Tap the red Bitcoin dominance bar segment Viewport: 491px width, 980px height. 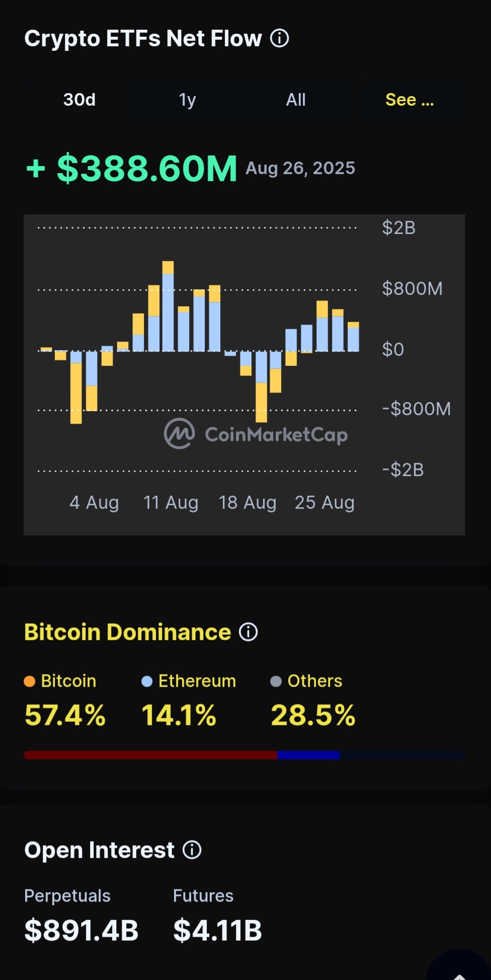click(150, 755)
